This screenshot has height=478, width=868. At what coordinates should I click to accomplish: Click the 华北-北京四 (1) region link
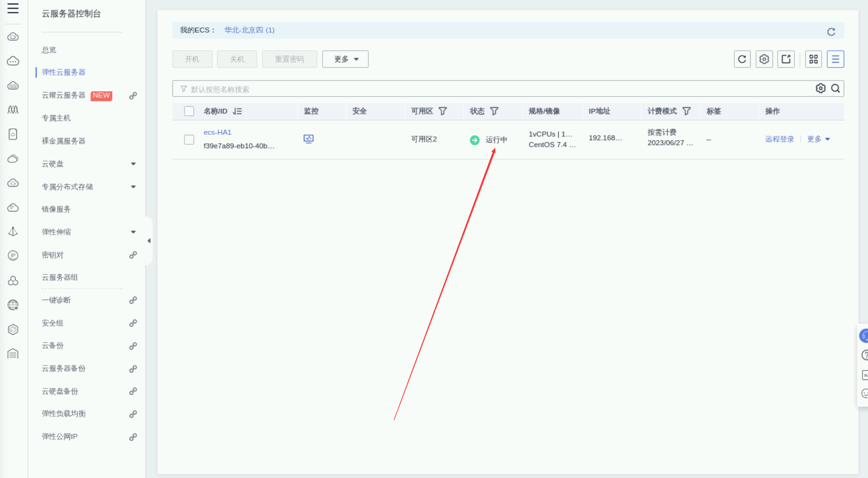(x=250, y=30)
